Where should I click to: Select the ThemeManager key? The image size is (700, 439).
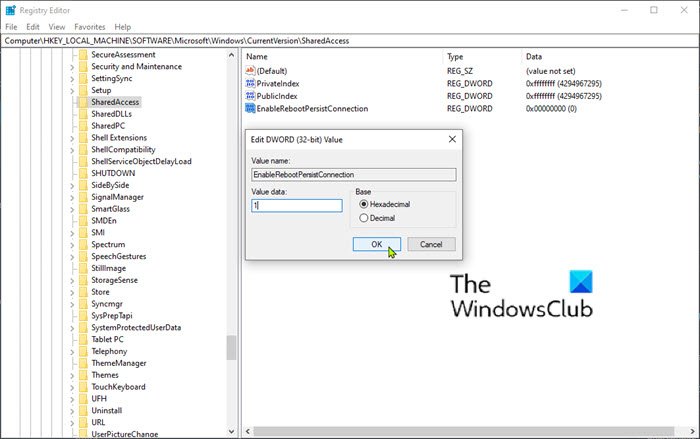coord(119,363)
